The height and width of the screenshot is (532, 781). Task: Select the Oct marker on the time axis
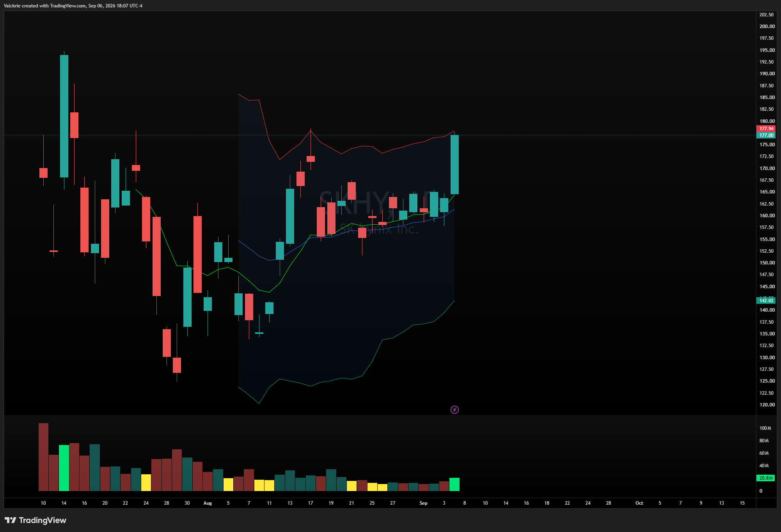pos(639,503)
